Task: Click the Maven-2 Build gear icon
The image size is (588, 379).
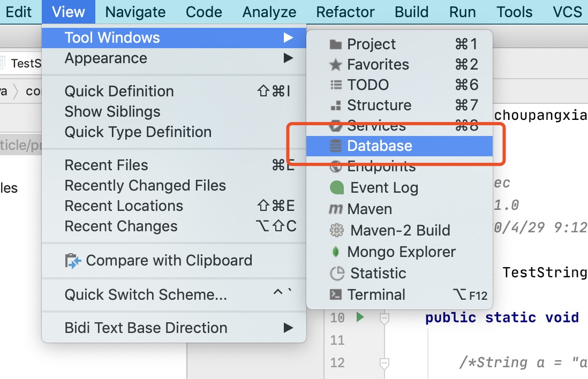Action: 337,230
